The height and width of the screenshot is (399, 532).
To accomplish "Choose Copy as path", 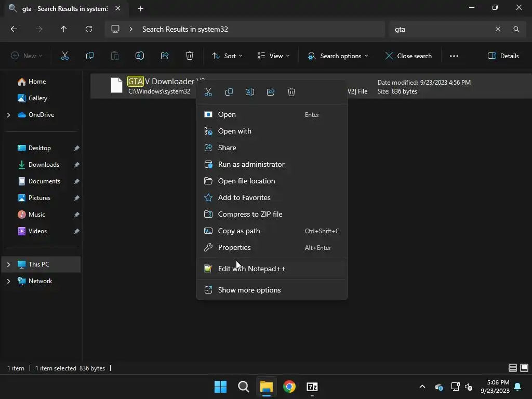I will coord(272,231).
